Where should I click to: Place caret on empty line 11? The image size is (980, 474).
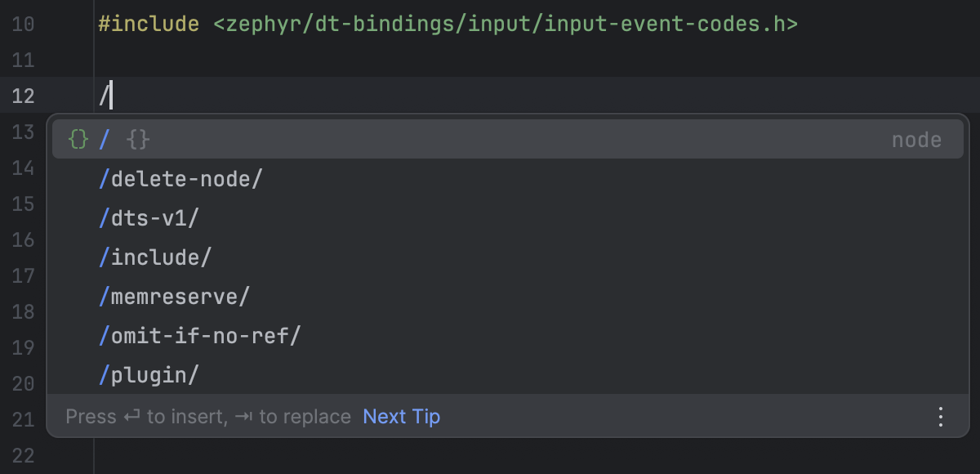pyautogui.click(x=327, y=60)
